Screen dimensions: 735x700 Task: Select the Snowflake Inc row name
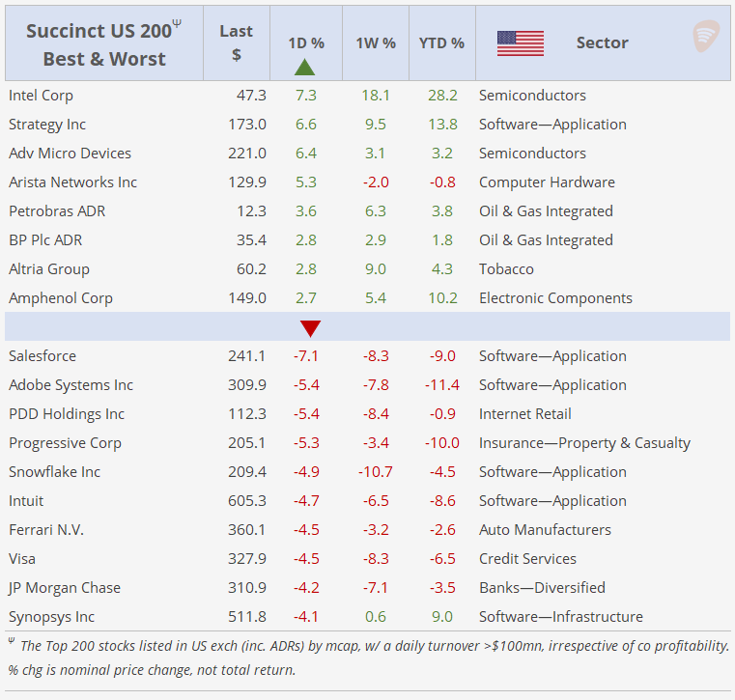click(54, 472)
